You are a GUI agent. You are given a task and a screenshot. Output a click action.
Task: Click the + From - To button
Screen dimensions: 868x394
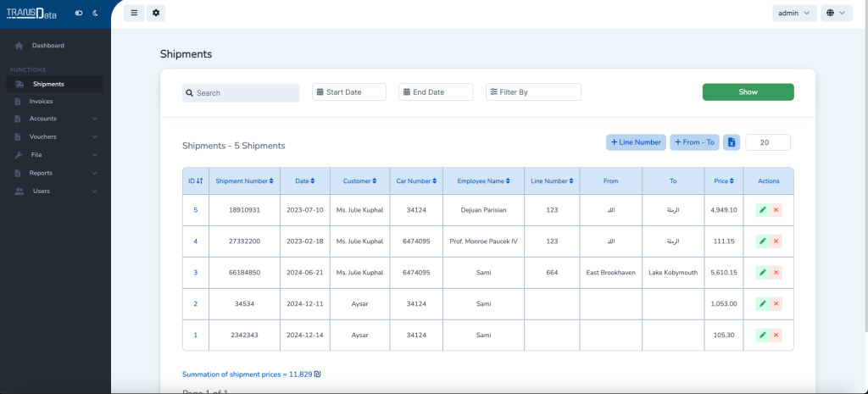click(695, 142)
